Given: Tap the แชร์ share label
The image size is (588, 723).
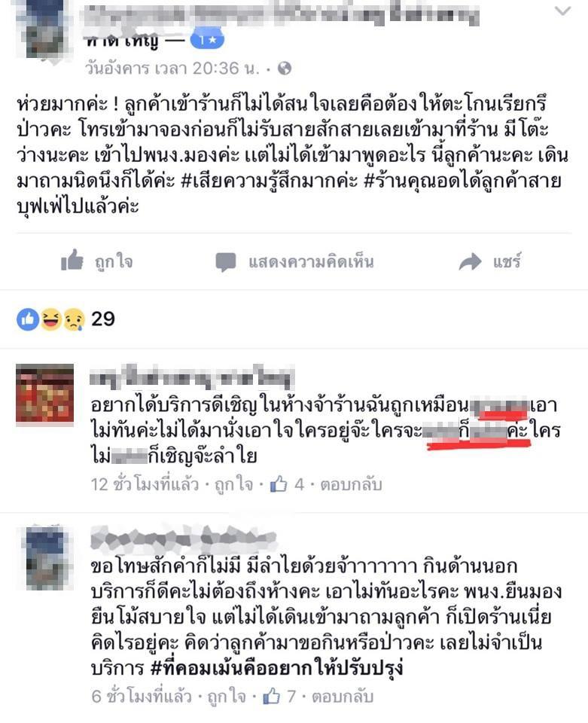Looking at the screenshot, I should (x=507, y=261).
